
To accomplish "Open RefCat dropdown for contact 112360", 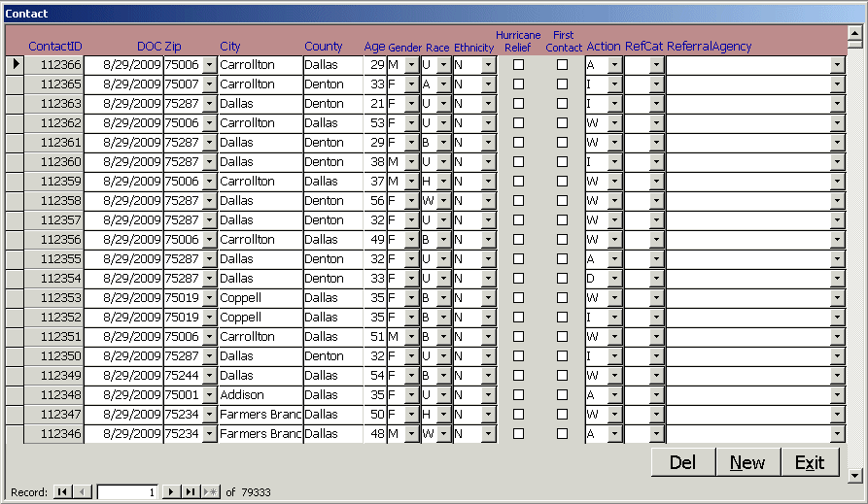I will pos(656,162).
